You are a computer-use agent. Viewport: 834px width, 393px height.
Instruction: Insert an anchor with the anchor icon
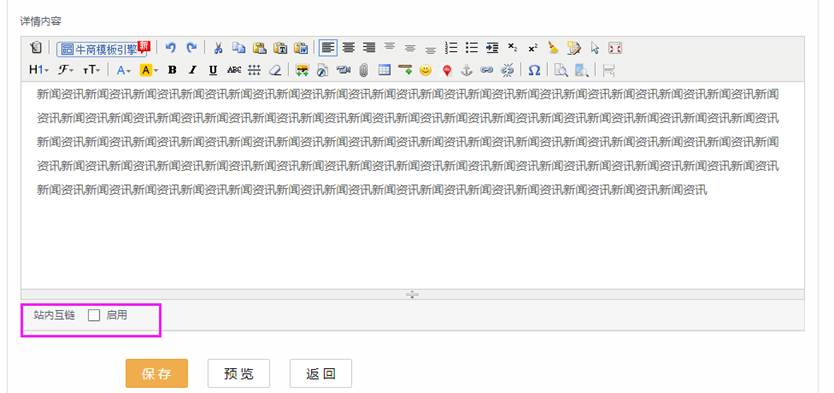click(466, 70)
